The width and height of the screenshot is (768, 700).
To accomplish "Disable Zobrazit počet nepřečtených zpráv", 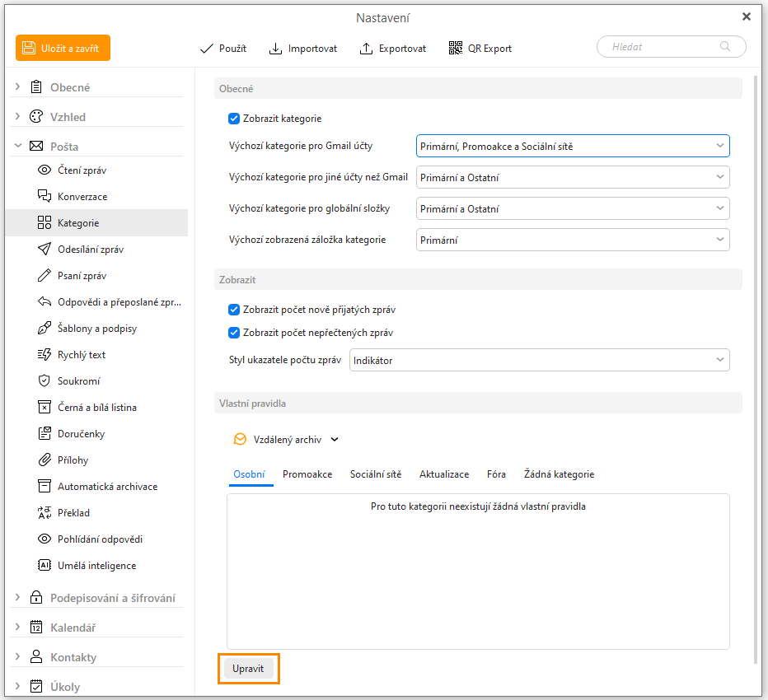I will pos(234,333).
